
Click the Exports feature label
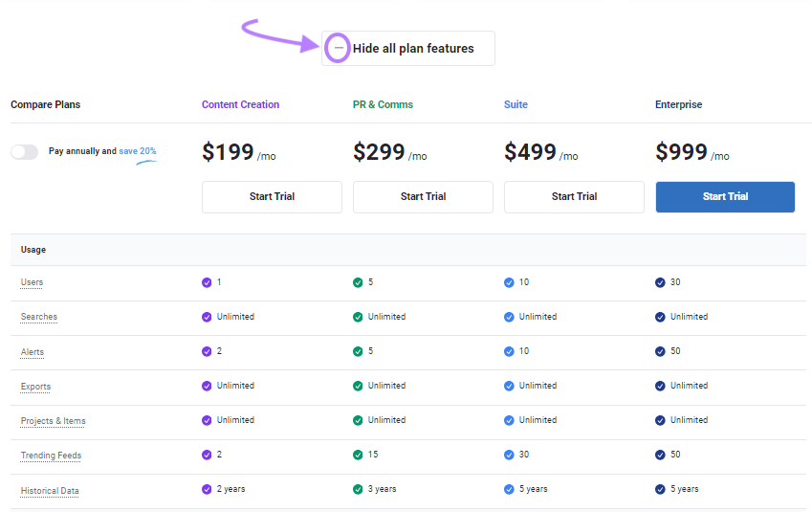click(35, 387)
